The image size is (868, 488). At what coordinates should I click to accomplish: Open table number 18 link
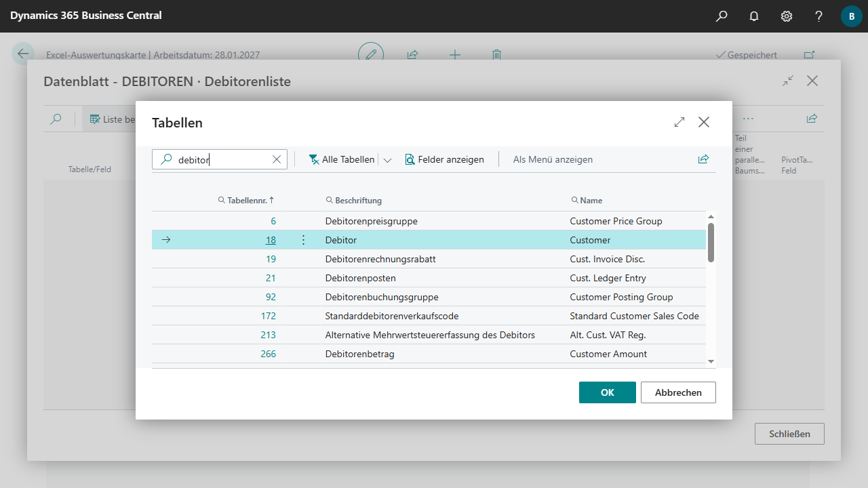click(271, 240)
